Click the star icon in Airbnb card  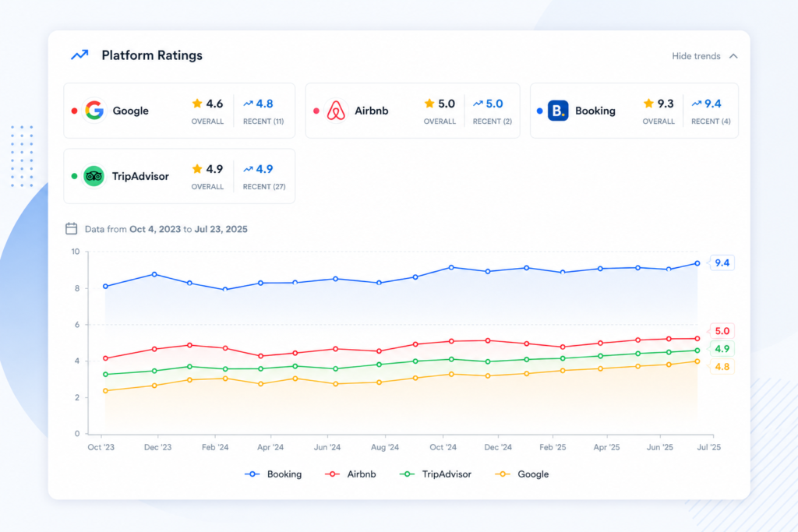click(429, 104)
